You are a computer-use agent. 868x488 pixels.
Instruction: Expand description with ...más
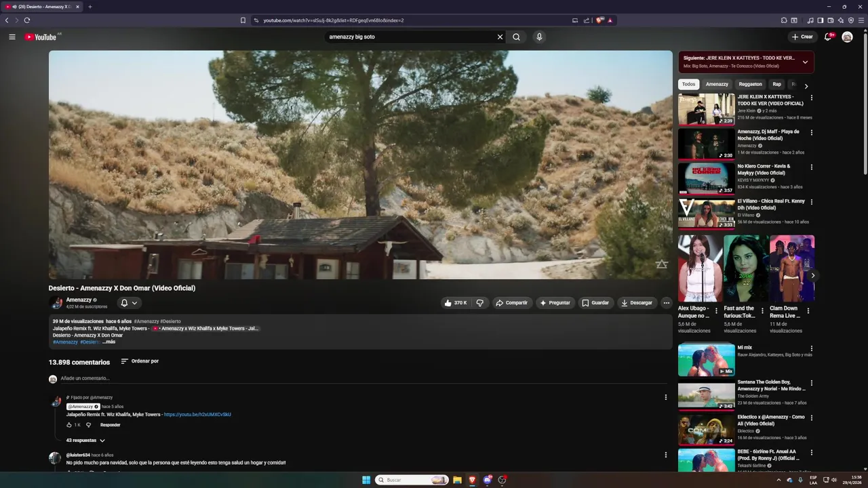[108, 342]
